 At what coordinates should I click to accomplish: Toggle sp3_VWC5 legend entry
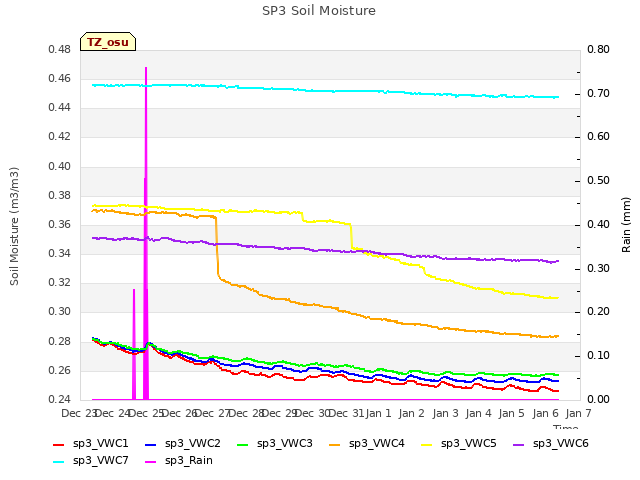459,444
